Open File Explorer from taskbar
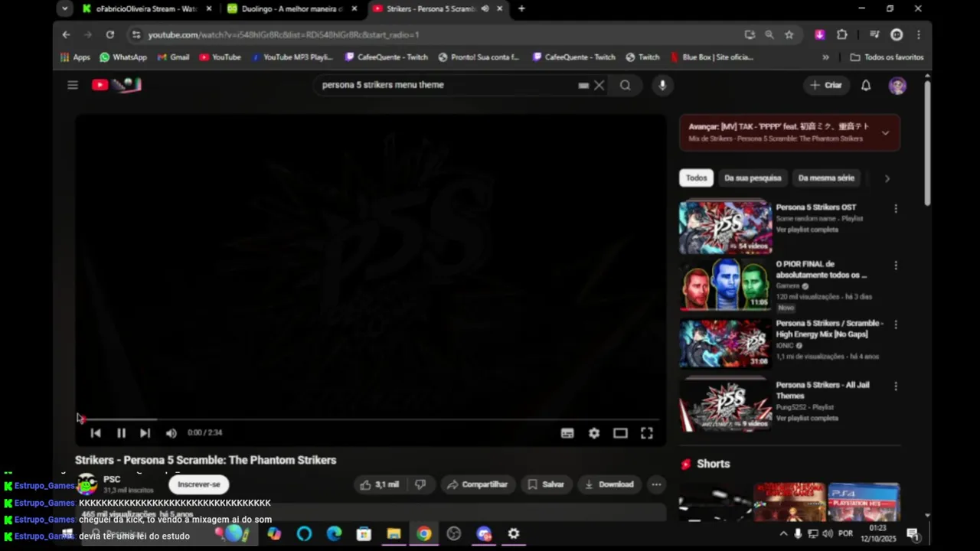The height and width of the screenshot is (551, 980). pyautogui.click(x=394, y=534)
